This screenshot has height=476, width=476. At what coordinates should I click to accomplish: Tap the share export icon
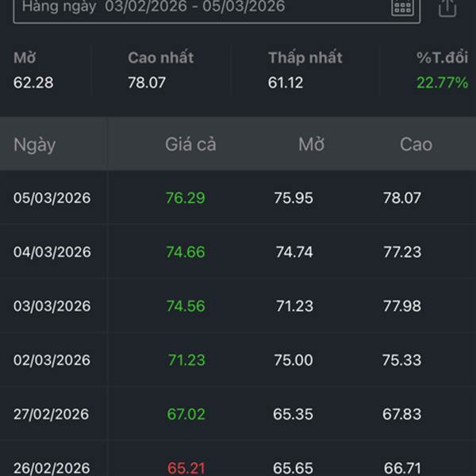[x=447, y=8]
